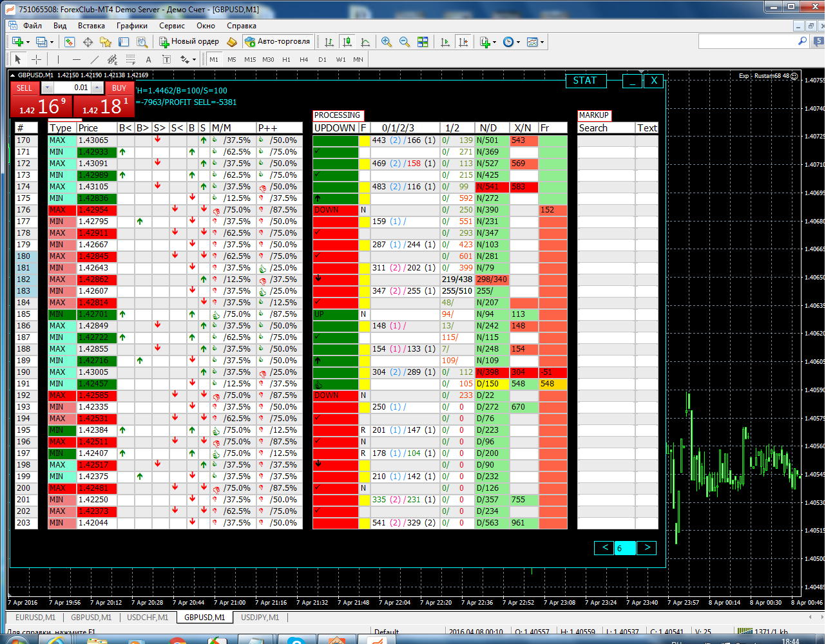This screenshot has height=644, width=835.
Task: Open indicators list icon
Action: (485, 42)
